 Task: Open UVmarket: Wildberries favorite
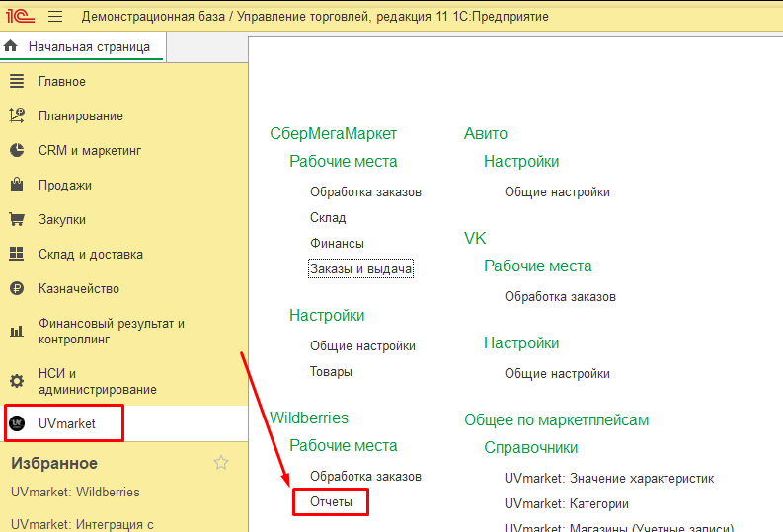(75, 492)
